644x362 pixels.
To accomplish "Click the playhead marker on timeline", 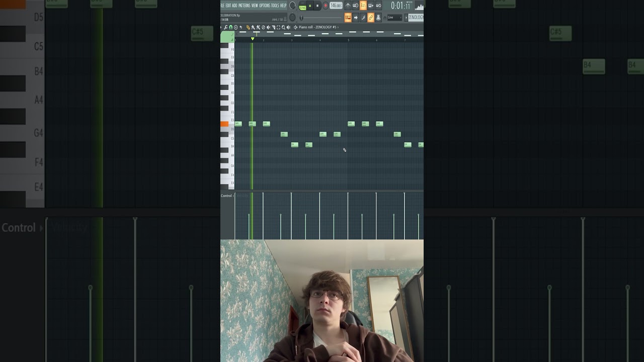I will click(253, 39).
